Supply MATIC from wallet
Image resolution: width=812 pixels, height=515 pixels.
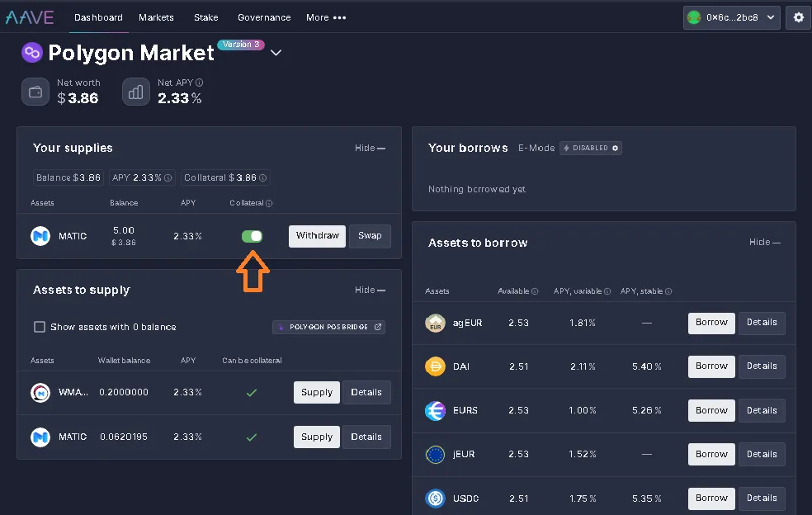(316, 437)
